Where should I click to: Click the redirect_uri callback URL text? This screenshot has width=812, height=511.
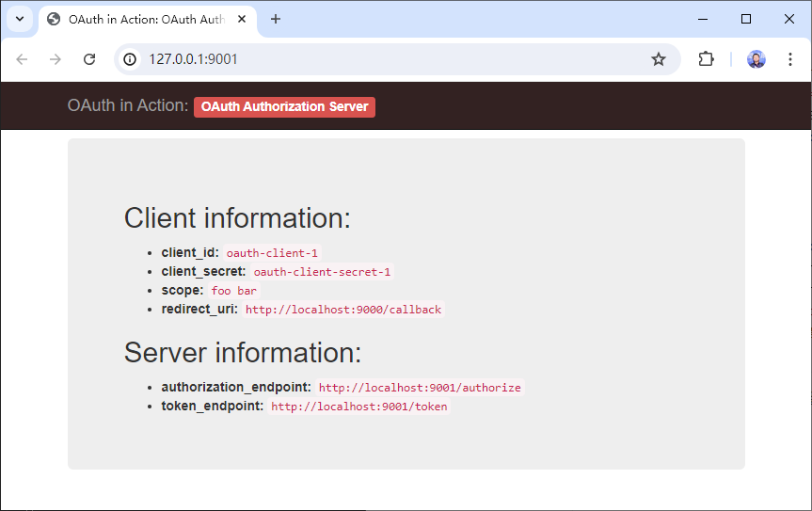pyautogui.click(x=342, y=310)
